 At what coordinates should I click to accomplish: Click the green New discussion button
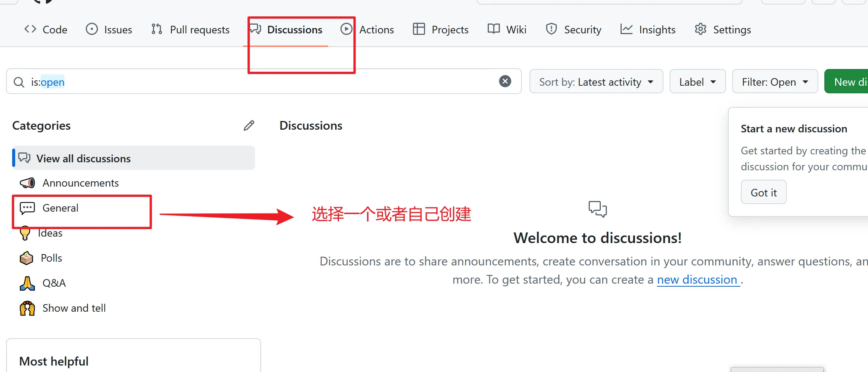click(x=847, y=82)
